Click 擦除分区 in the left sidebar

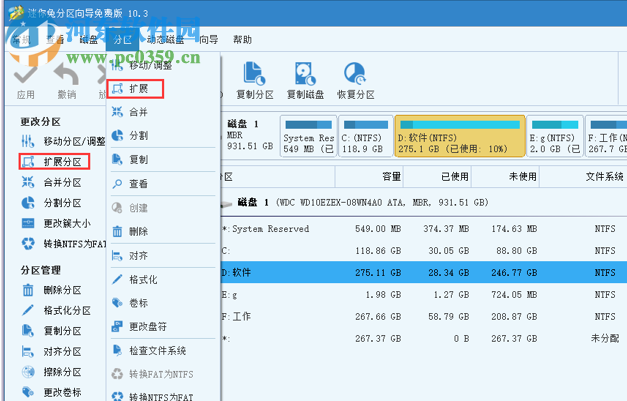pyautogui.click(x=51, y=372)
